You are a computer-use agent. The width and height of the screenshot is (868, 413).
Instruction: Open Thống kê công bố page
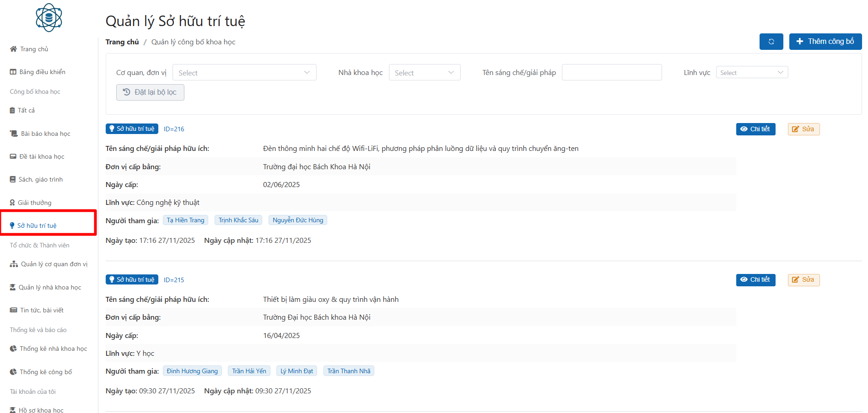[45, 372]
